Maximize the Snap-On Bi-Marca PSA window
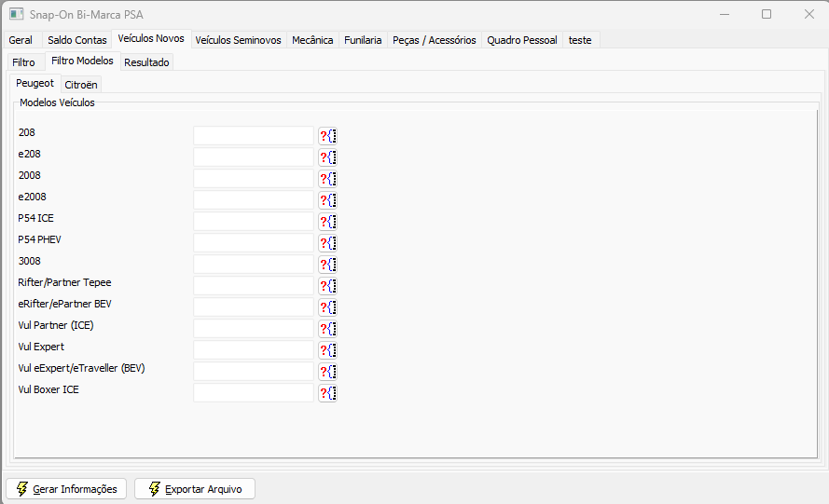The image size is (829, 504). coord(767,14)
